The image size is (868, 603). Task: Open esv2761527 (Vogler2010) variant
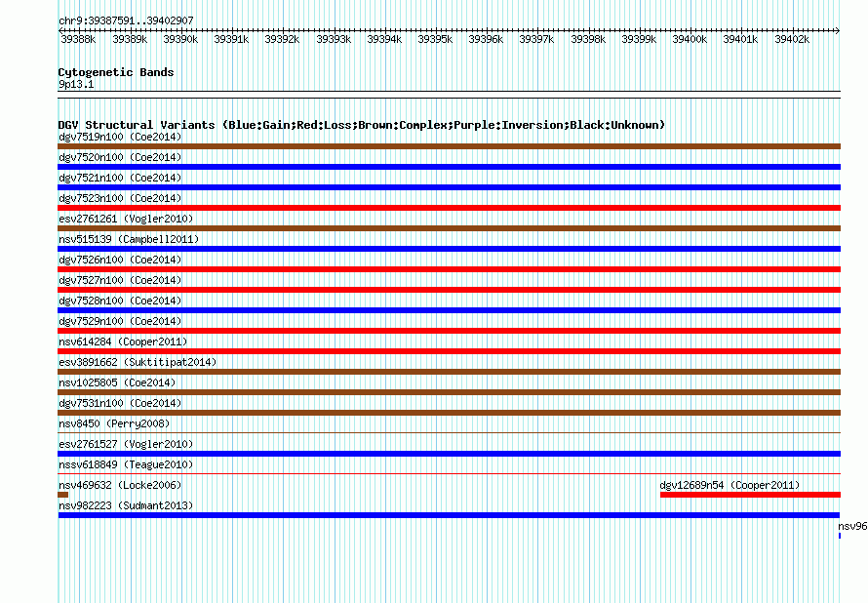pos(126,444)
